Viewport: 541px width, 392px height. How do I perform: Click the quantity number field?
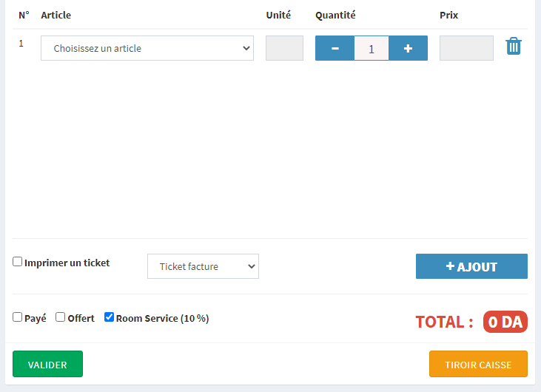tap(371, 49)
